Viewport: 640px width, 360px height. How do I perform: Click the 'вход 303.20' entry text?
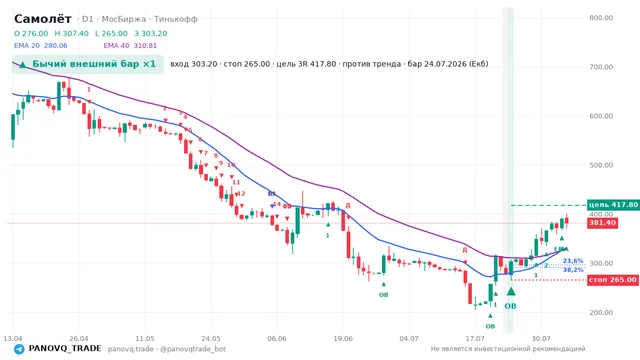(193, 64)
